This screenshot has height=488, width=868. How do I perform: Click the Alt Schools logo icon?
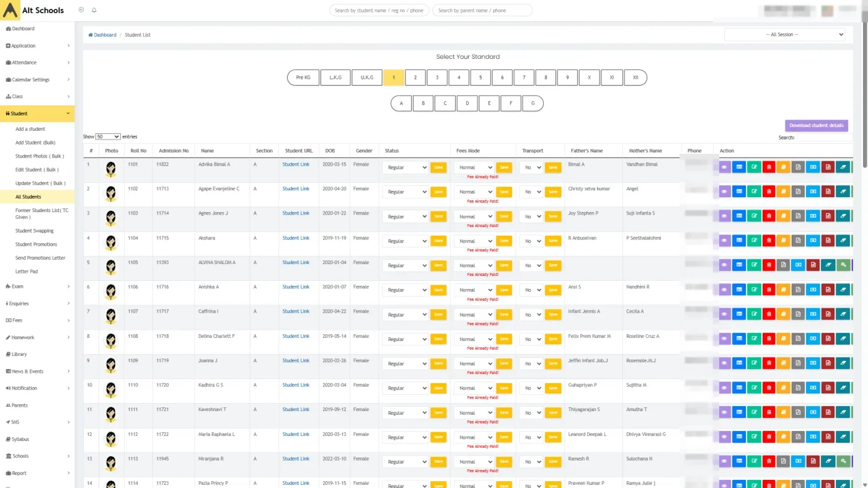(x=11, y=11)
